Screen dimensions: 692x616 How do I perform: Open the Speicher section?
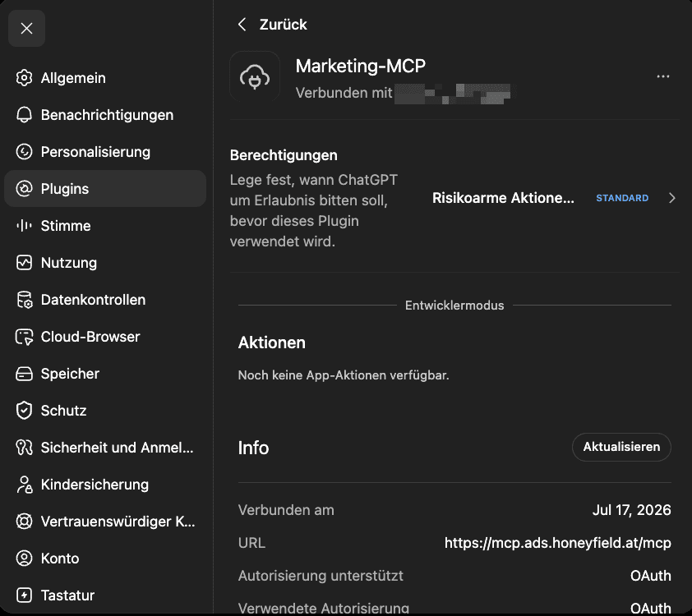point(105,374)
